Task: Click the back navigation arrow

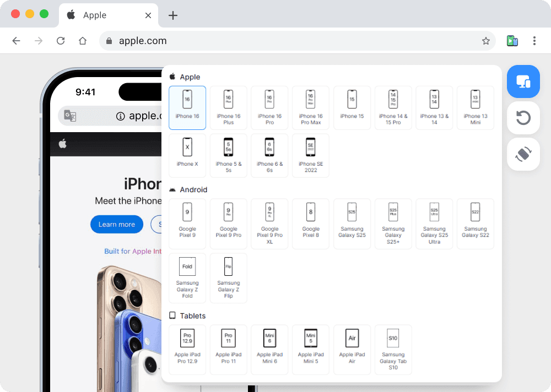Action: [x=17, y=41]
